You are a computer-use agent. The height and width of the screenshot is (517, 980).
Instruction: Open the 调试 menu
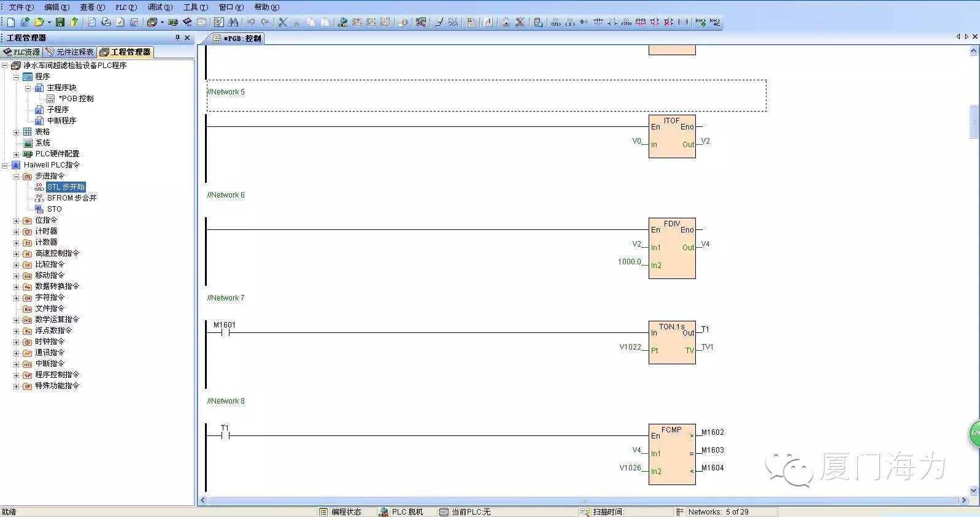160,7
